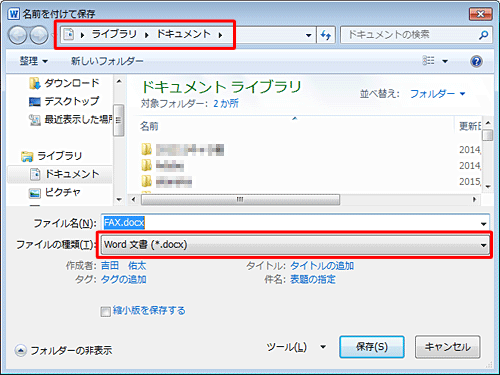This screenshot has height=375, width=500.
Task: Click the ダウンロード folder icon in sidebar
Action: coord(35,83)
